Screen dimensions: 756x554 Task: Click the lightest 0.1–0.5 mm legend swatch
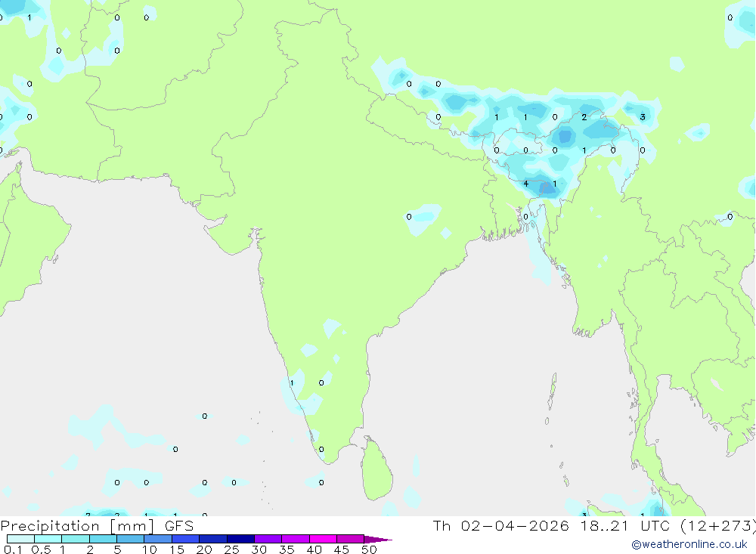[x=20, y=539]
